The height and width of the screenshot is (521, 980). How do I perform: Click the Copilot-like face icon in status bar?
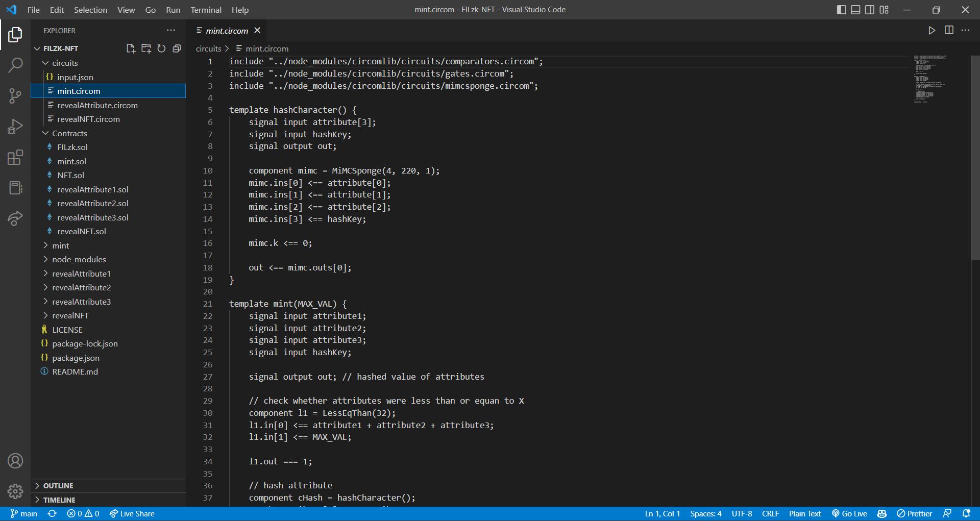click(882, 514)
